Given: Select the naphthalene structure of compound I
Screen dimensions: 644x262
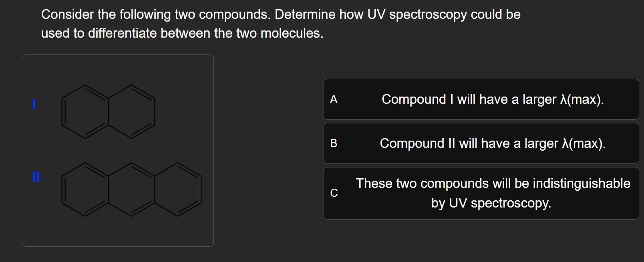Looking at the screenshot, I should (x=108, y=112).
